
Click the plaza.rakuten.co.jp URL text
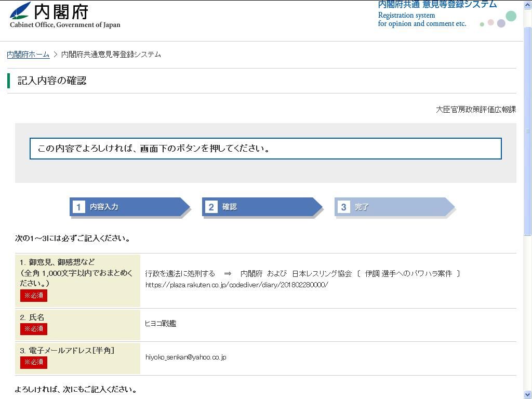[236, 285]
